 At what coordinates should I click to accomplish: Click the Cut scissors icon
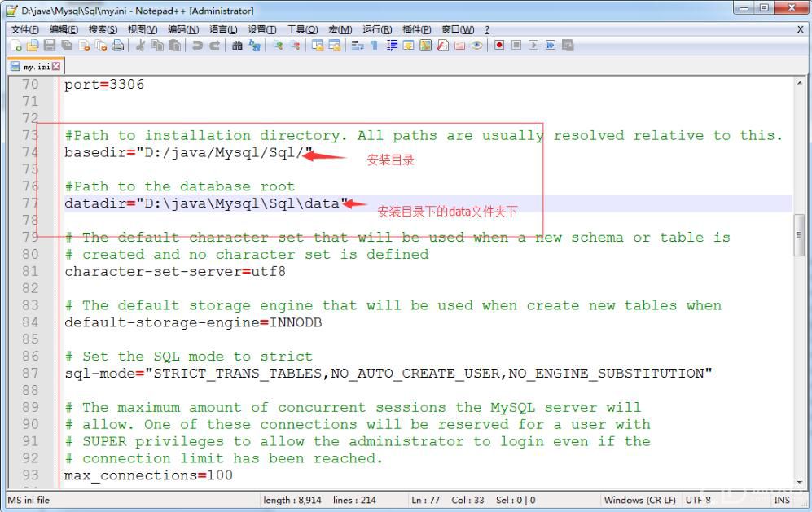(x=140, y=46)
